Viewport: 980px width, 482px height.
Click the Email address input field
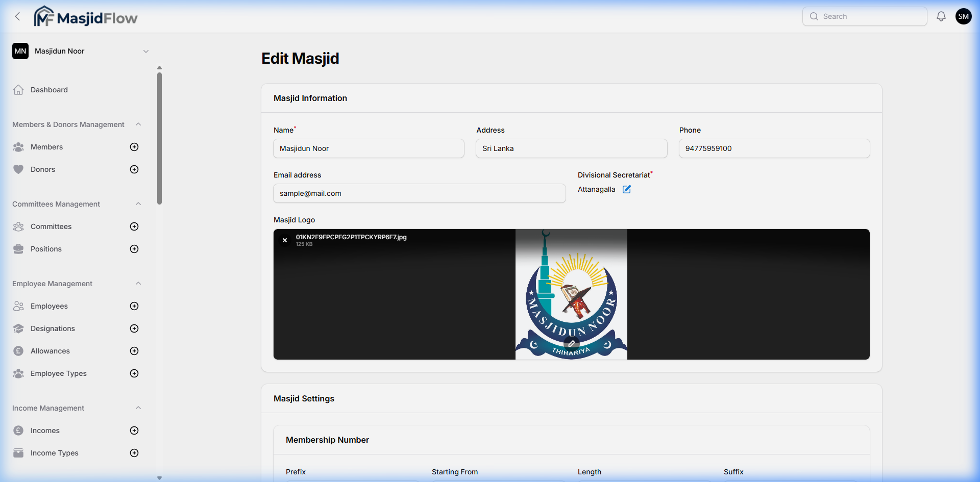(x=419, y=193)
